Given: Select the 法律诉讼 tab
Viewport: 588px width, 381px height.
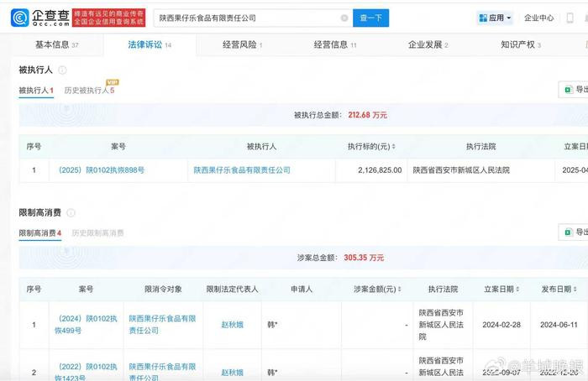Looking at the screenshot, I should (150, 44).
